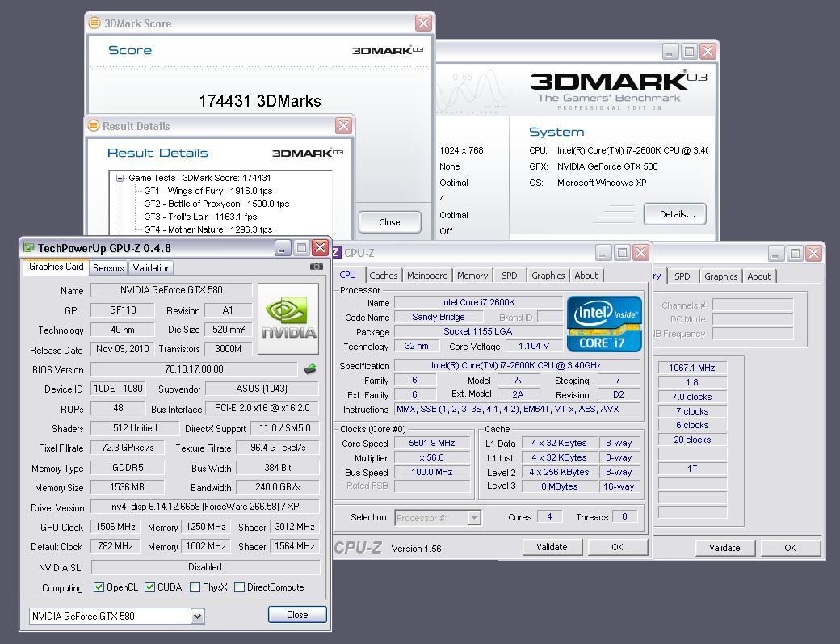Click OK in rear CPU-Z window
Viewport: 840px width, 644px height.
[x=790, y=548]
